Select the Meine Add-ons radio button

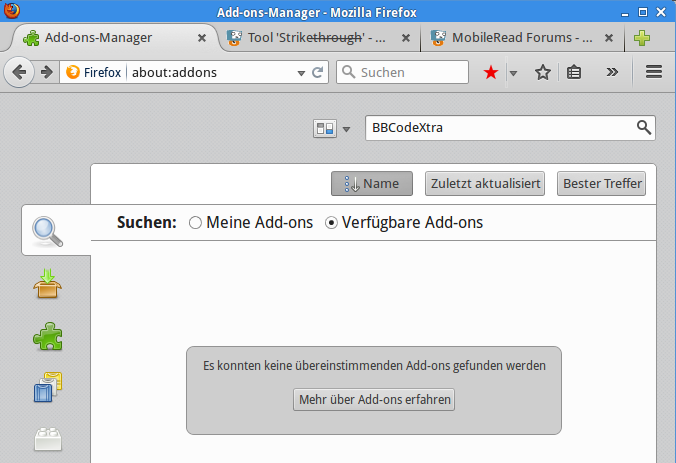195,223
